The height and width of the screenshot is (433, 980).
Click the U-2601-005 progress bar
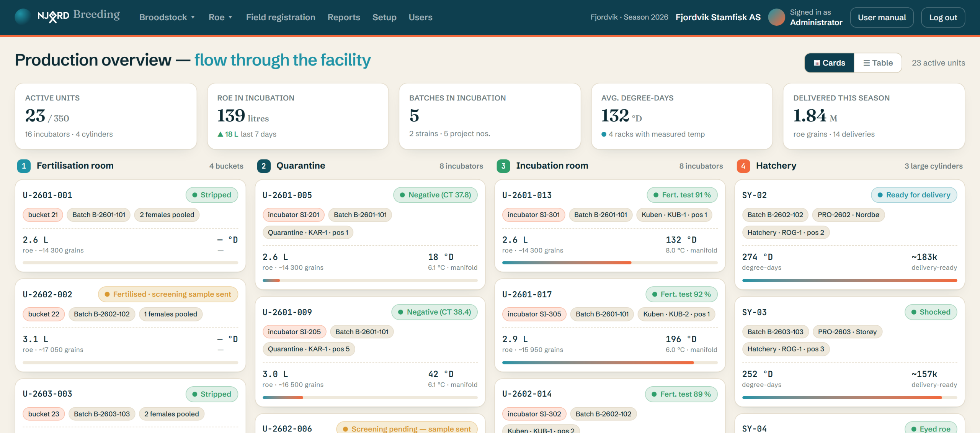(x=370, y=280)
